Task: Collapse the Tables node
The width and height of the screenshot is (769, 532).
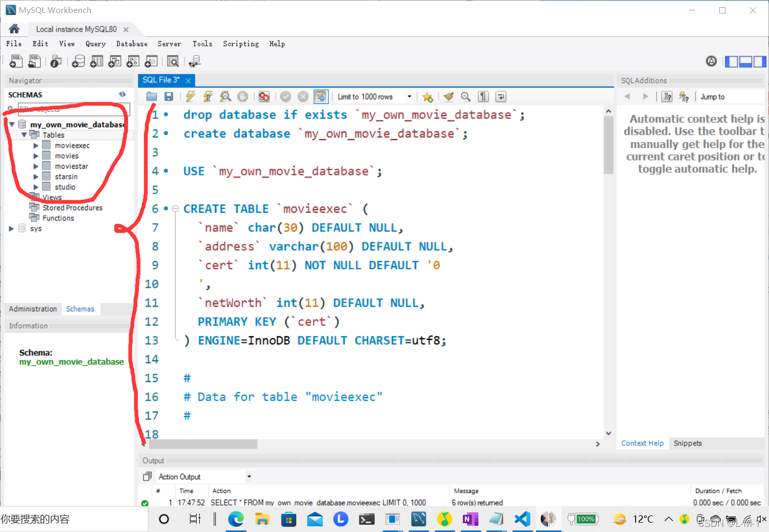Action: click(24, 135)
